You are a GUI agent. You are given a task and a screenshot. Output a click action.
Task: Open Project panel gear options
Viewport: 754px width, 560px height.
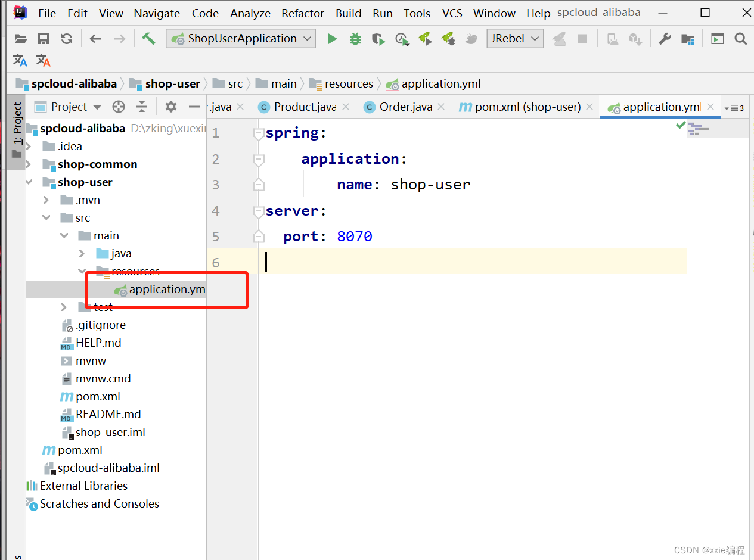171,107
